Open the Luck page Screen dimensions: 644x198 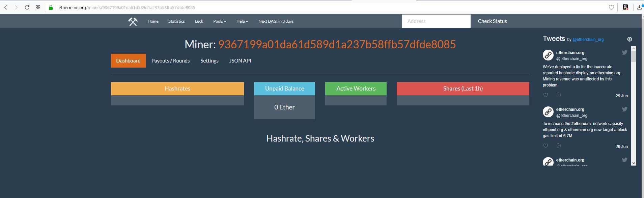[x=199, y=21]
